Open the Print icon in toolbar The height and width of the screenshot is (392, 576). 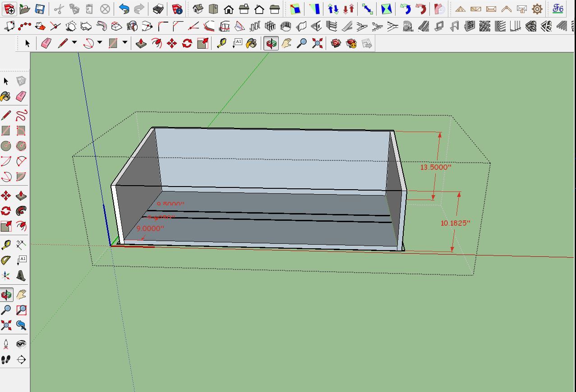158,9
